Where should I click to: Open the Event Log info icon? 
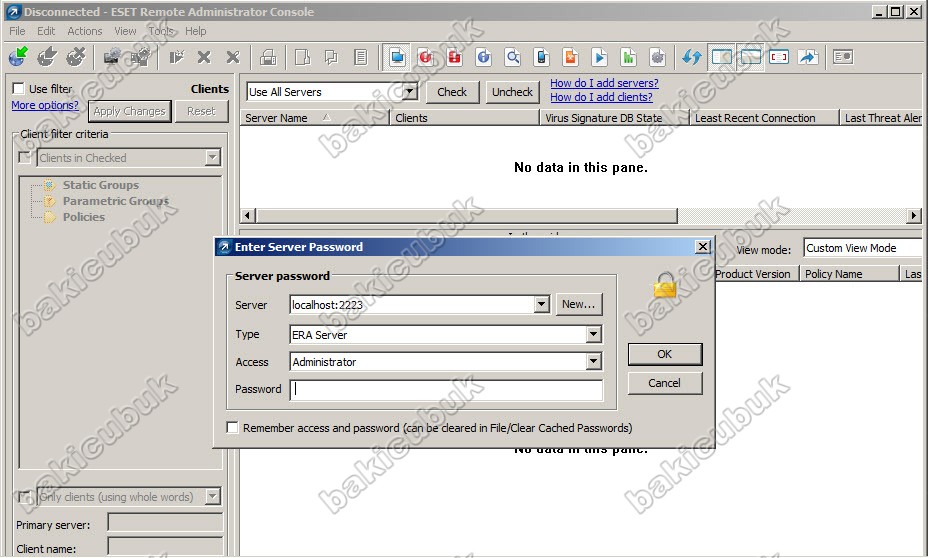pyautogui.click(x=484, y=57)
